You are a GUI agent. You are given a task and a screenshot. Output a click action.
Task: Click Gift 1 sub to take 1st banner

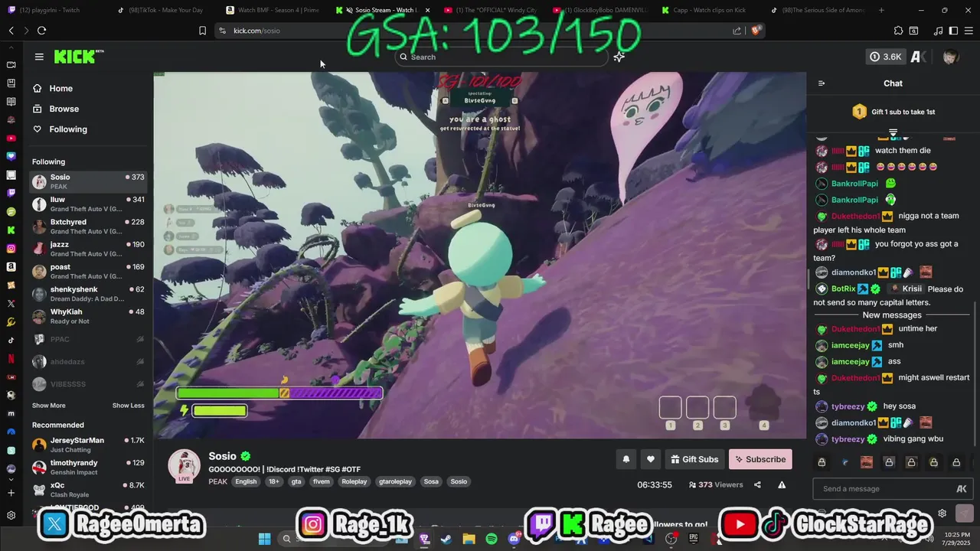click(893, 112)
